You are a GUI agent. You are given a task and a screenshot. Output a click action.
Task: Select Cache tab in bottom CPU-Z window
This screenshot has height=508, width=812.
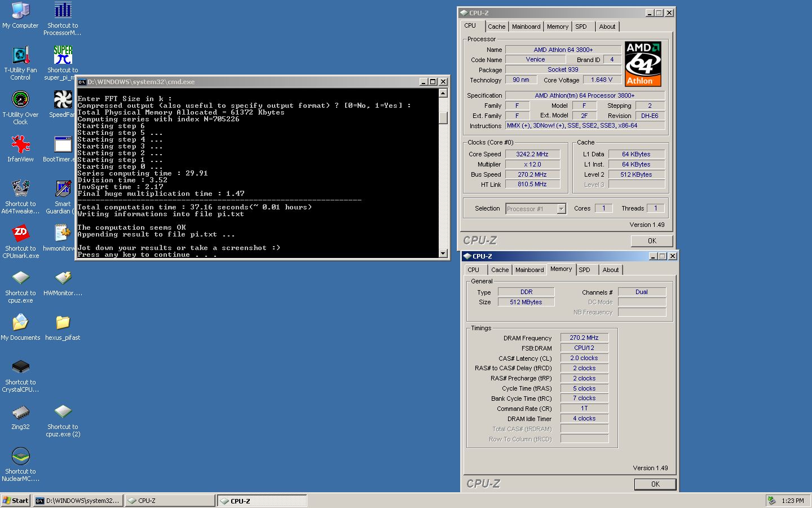(x=500, y=270)
